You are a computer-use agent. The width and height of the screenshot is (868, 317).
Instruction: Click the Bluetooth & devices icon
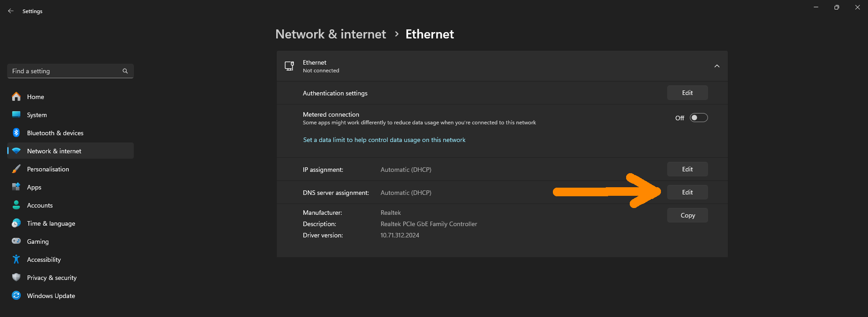coord(16,133)
